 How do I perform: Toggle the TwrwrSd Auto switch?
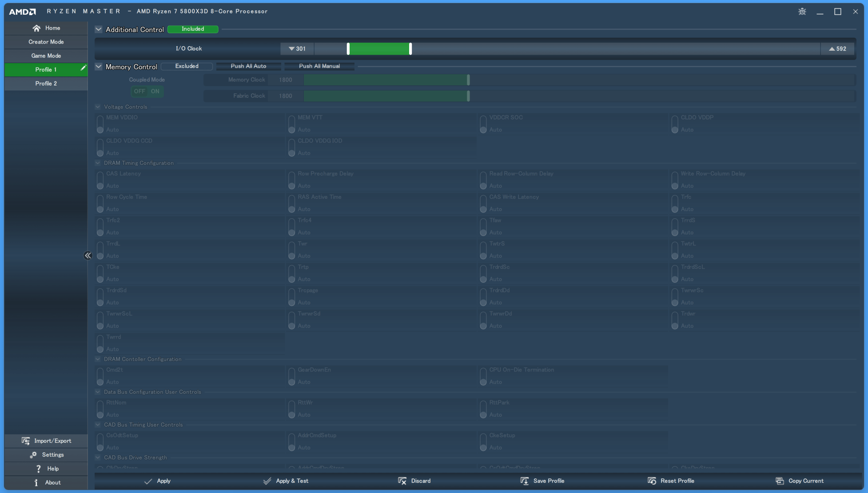pyautogui.click(x=291, y=321)
